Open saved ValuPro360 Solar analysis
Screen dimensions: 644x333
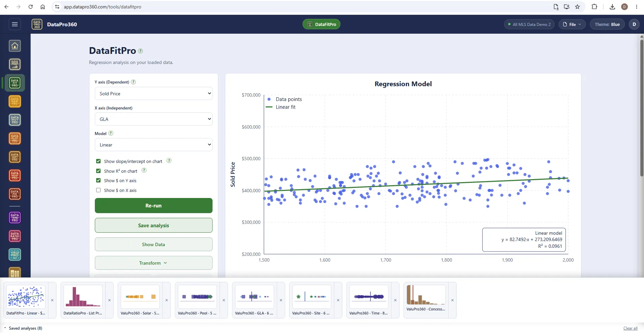click(x=140, y=300)
